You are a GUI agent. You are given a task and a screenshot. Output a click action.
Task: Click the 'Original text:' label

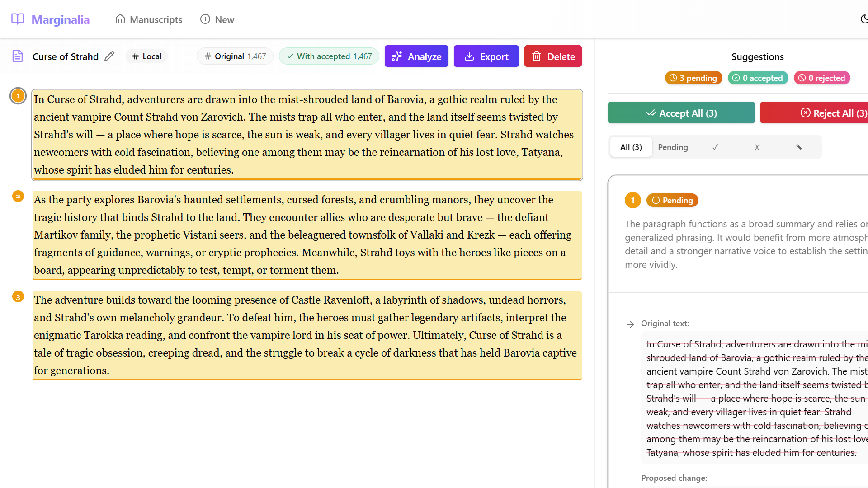tap(665, 324)
